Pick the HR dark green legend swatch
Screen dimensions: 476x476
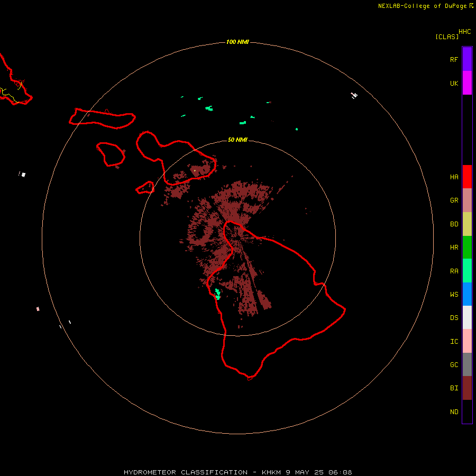coord(467,247)
